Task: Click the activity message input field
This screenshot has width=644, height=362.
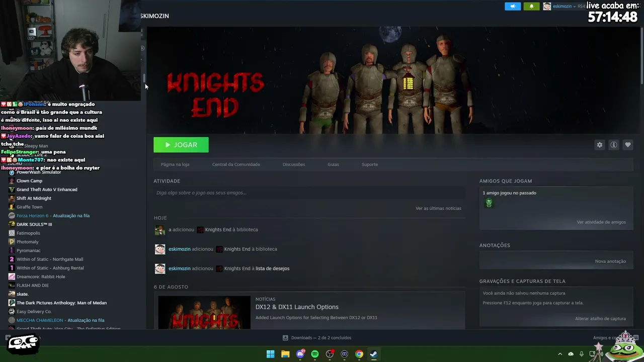Action: pos(309,193)
